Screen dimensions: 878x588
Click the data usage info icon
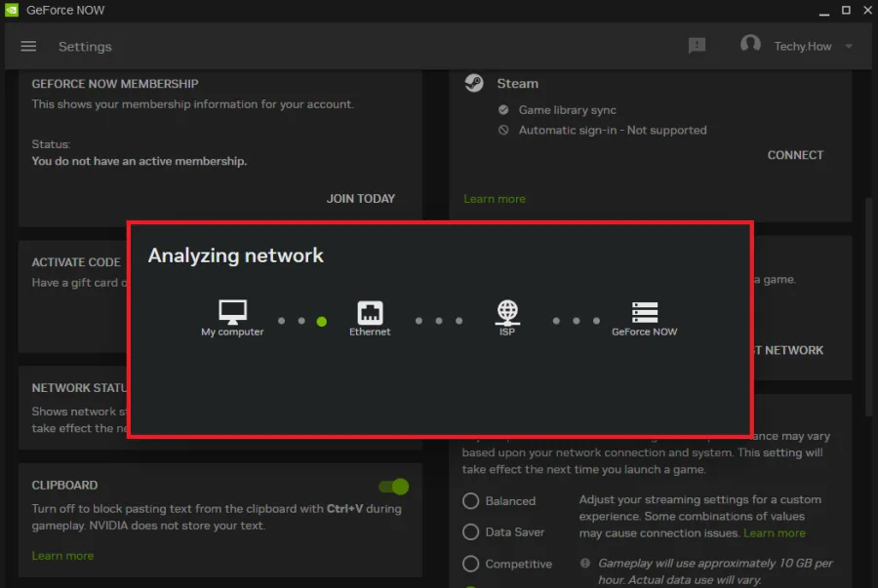(x=584, y=563)
